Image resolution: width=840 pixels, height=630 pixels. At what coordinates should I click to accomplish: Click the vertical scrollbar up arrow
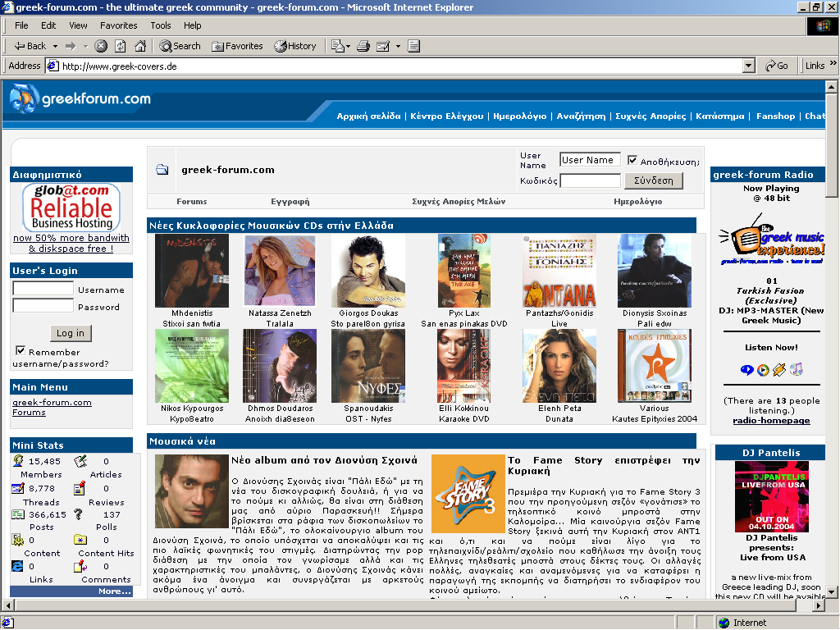coord(832,86)
